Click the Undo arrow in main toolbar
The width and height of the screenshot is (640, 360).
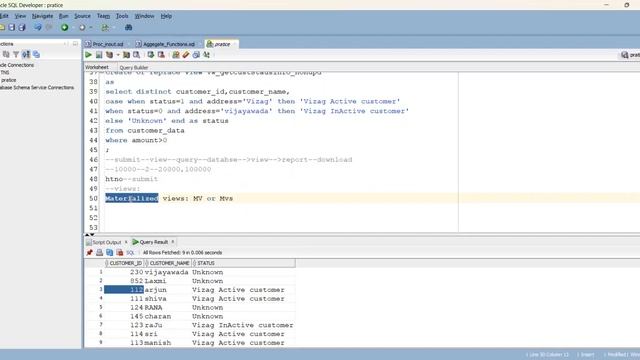pos(38,27)
